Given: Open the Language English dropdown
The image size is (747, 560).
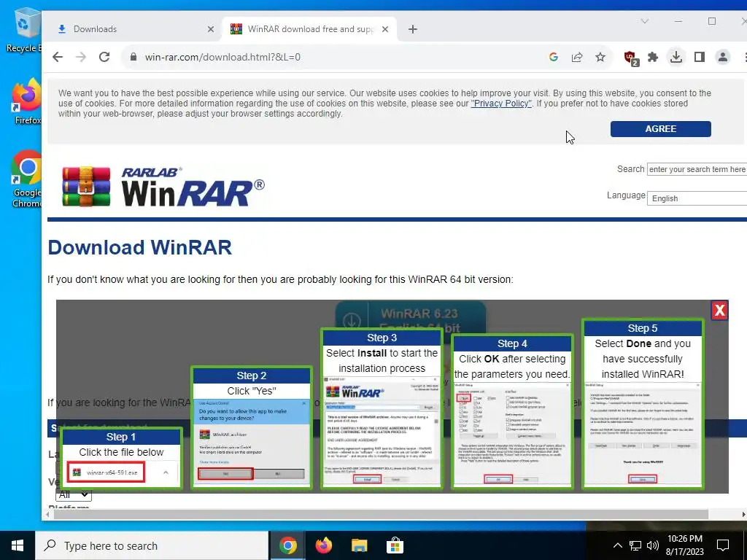Looking at the screenshot, I should pyautogui.click(x=697, y=198).
